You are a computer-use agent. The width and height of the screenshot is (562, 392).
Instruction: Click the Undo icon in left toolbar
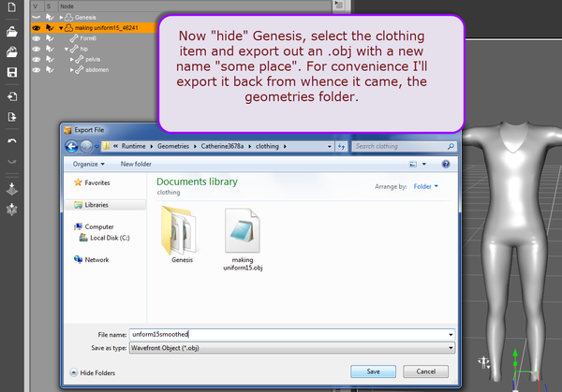(12, 141)
